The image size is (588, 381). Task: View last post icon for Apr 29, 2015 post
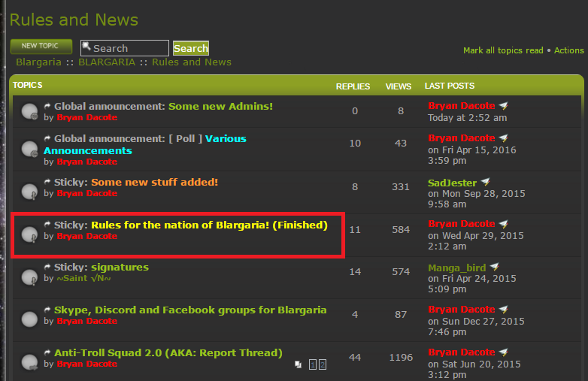pos(504,224)
